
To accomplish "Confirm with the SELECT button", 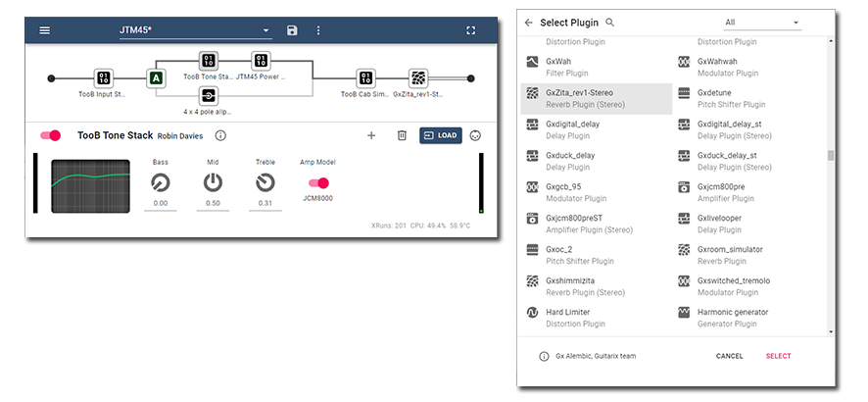I will (x=778, y=356).
